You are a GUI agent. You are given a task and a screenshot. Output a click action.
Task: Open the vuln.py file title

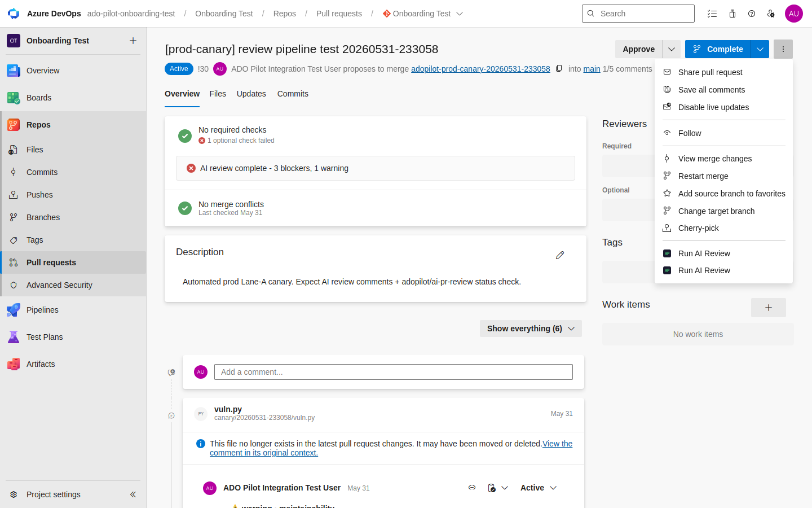228,409
